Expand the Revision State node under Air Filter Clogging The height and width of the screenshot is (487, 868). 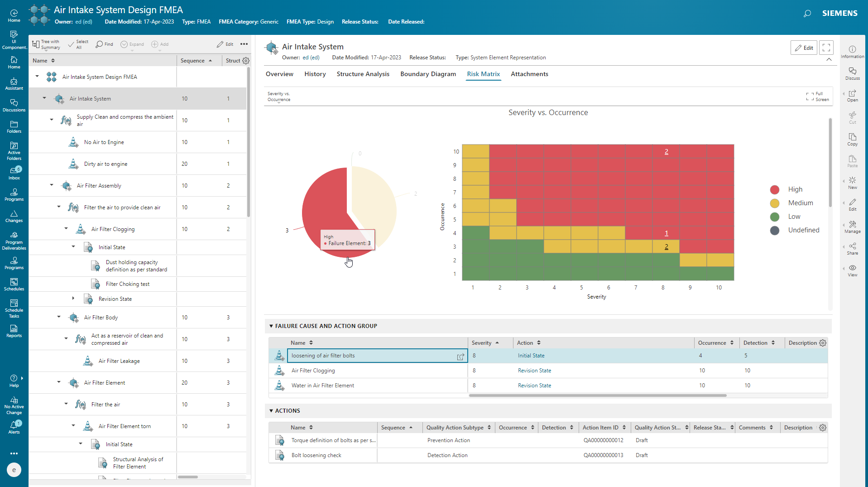click(73, 299)
